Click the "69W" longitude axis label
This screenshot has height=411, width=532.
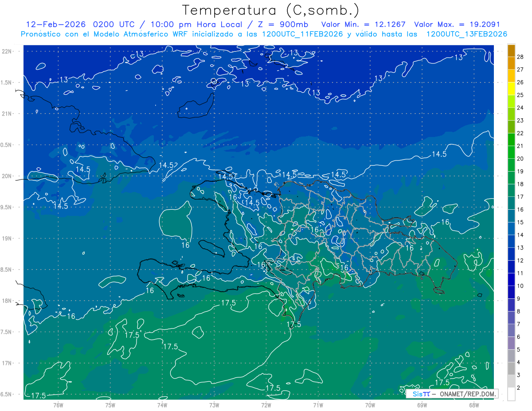click(x=422, y=405)
